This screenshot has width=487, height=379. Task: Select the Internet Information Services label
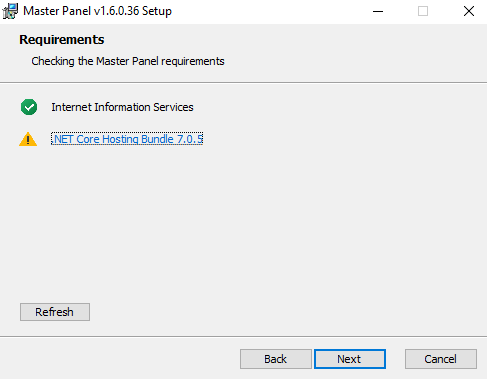(122, 107)
